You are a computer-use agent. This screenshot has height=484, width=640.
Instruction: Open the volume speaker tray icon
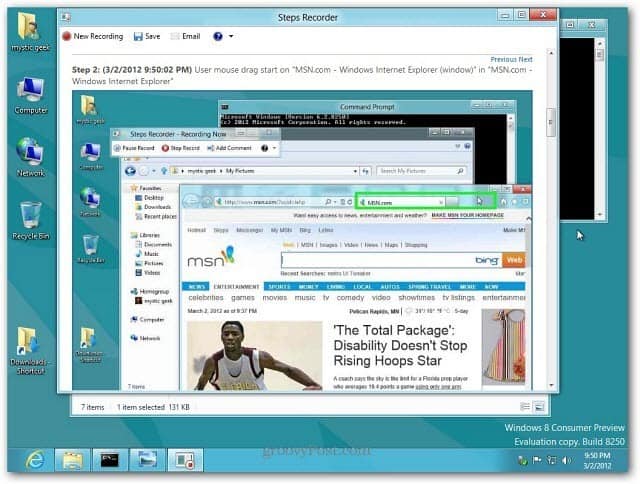click(566, 460)
